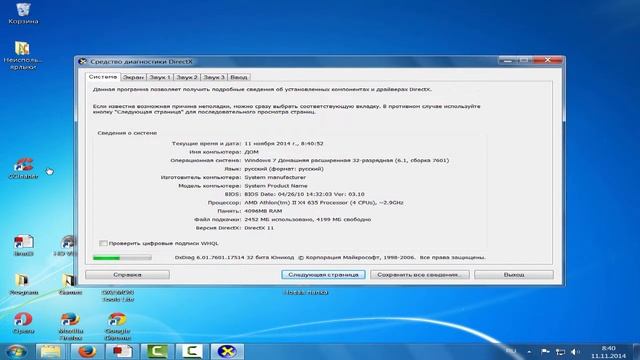The image size is (640, 360).
Task: Open the Action Center flag icon
Action: [x=545, y=351]
